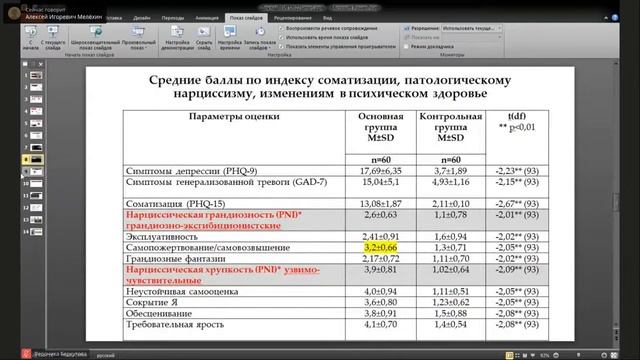Switch to the Transitions ribbon tab

point(173,18)
